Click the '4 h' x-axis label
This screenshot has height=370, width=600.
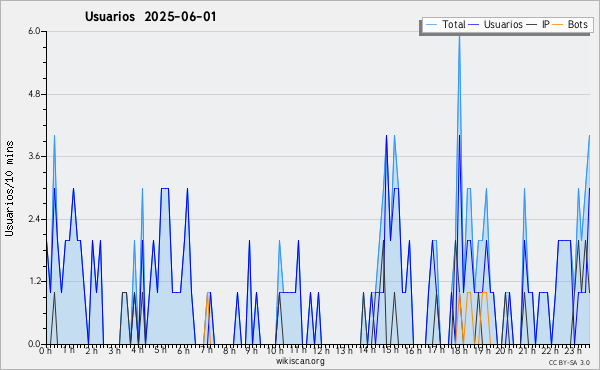(137, 350)
